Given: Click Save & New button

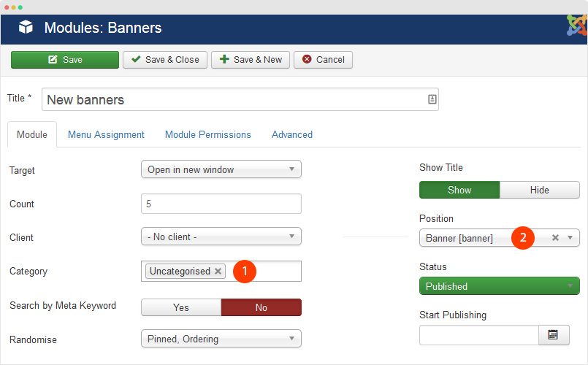Looking at the screenshot, I should 251,60.
